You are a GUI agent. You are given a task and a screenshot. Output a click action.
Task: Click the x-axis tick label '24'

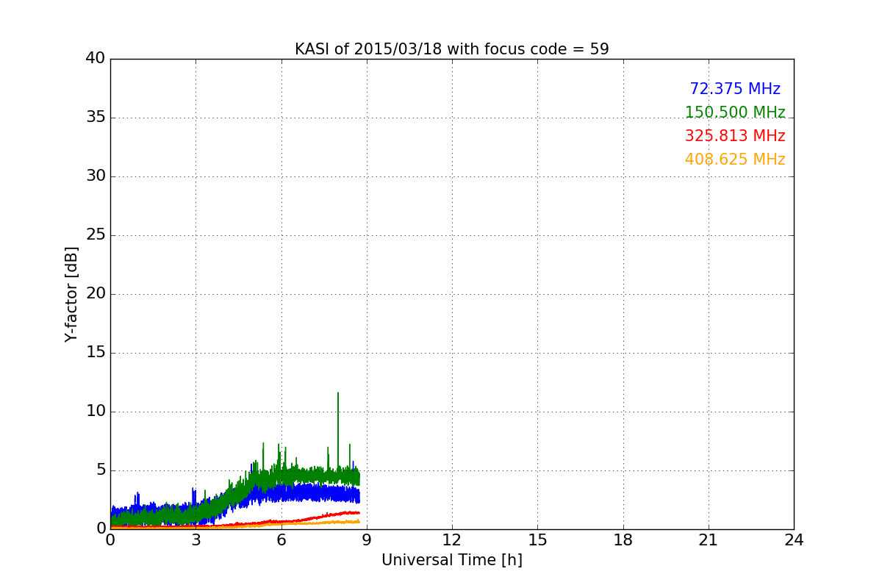click(794, 540)
